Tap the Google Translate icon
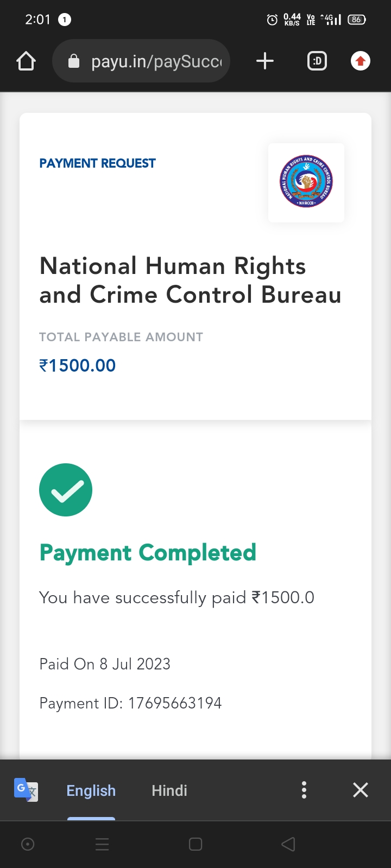The width and height of the screenshot is (391, 868). tap(26, 790)
